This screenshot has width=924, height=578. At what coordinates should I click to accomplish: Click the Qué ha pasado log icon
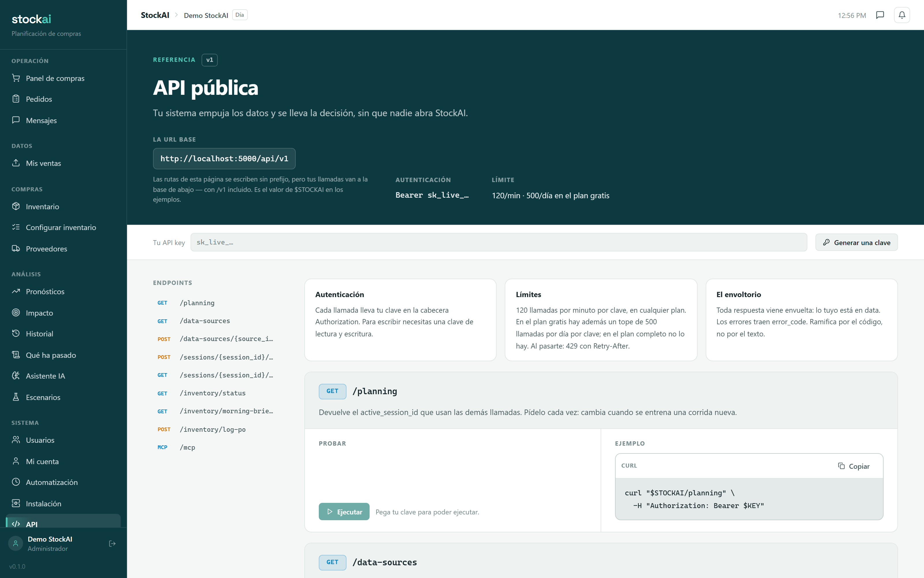16,355
